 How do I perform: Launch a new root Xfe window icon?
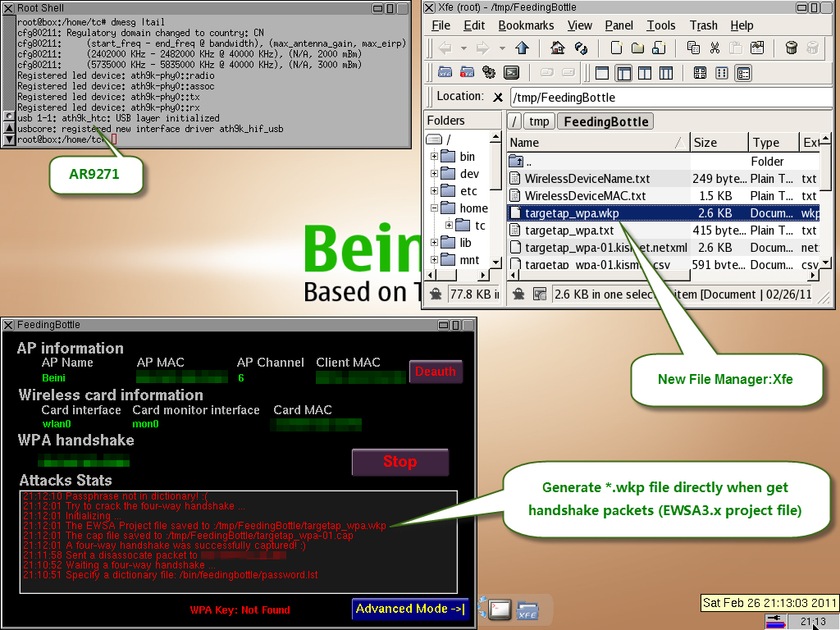click(x=467, y=72)
